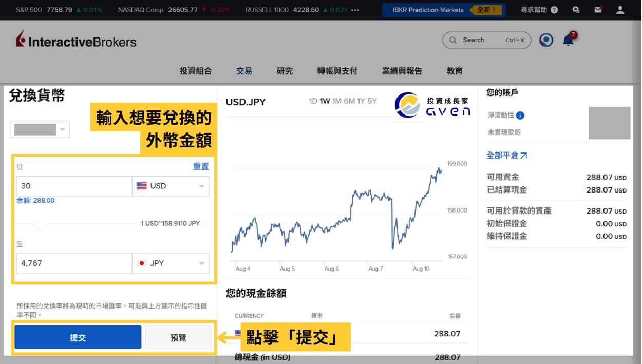
Task: Select the 5Y chart range
Action: 372,101
